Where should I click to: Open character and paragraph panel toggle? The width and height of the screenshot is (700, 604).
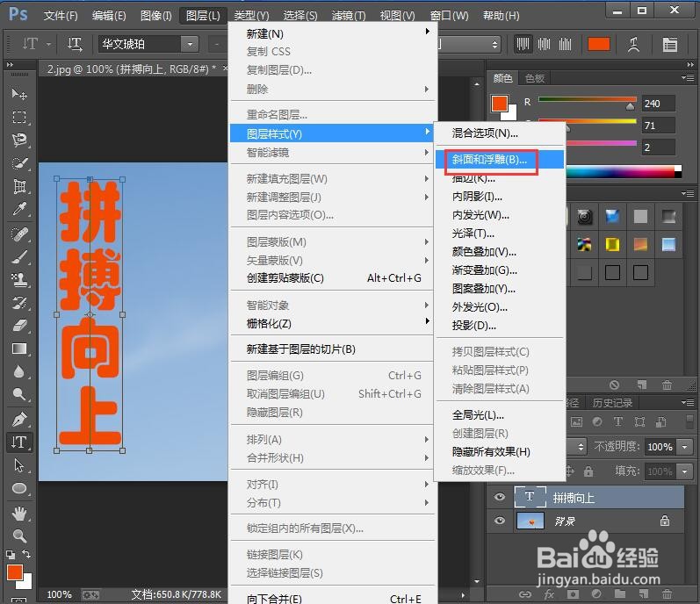pos(669,44)
